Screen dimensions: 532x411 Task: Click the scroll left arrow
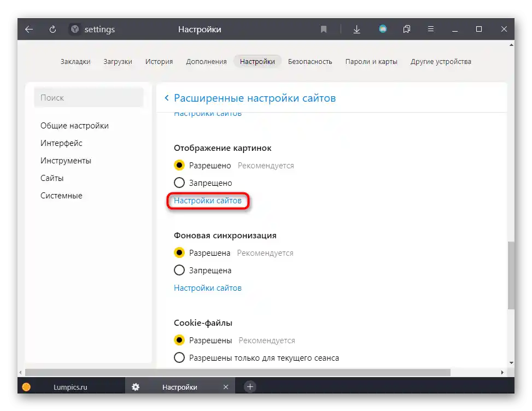(20, 372)
